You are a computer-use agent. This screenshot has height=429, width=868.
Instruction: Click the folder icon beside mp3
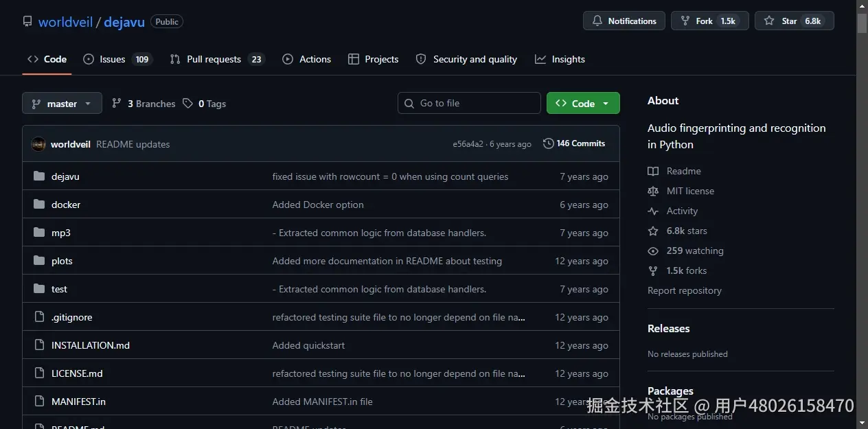39,233
